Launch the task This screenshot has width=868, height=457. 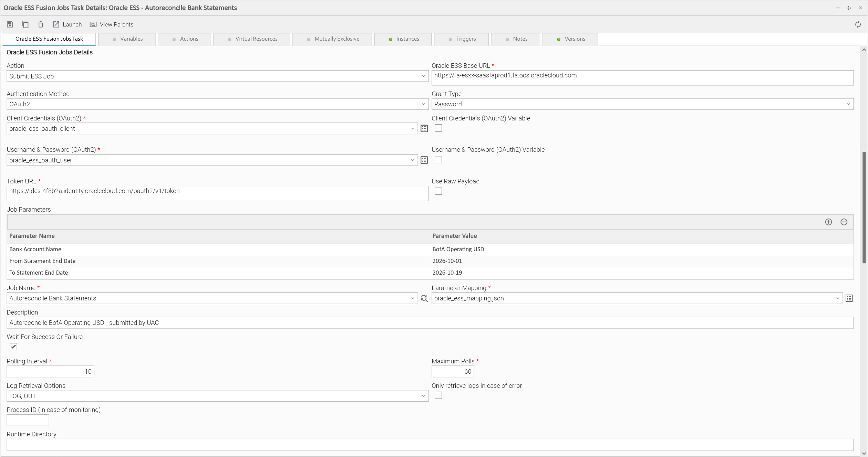[x=67, y=24]
